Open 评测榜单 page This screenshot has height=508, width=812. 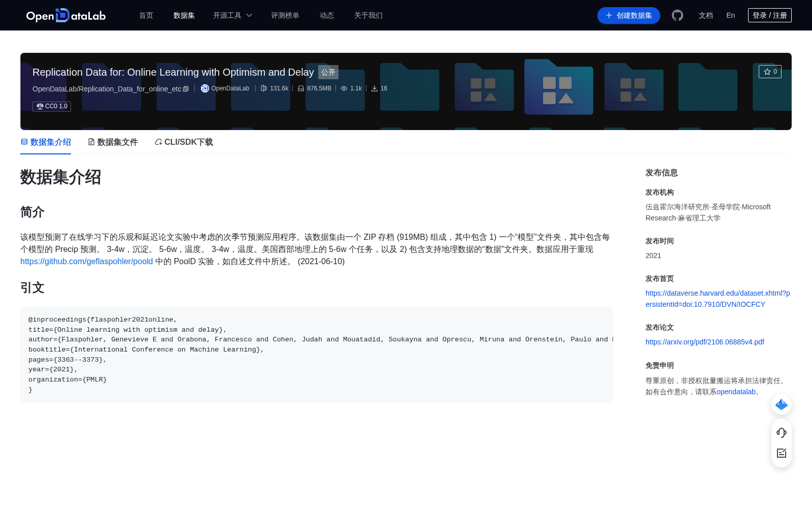pyautogui.click(x=285, y=16)
